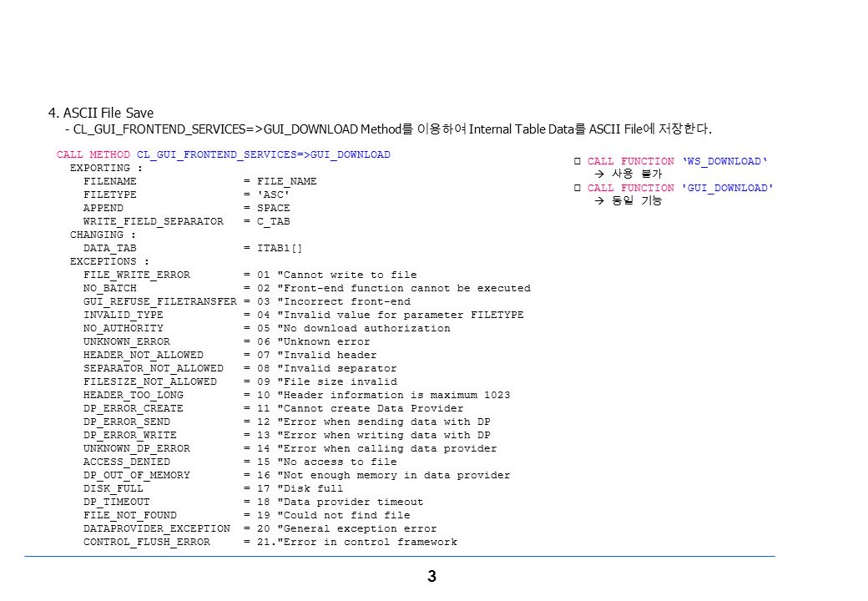Select the C_TAB value
This screenshot has width=868, height=601.
tap(274, 221)
